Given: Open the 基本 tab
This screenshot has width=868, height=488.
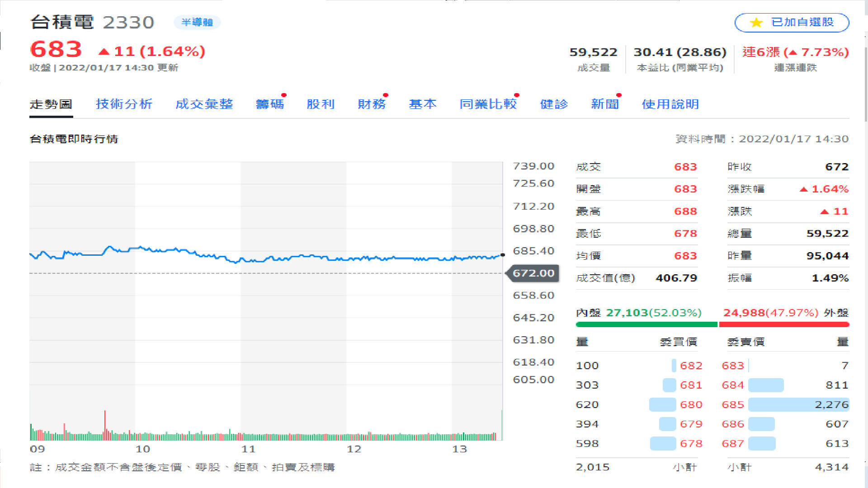Looking at the screenshot, I should pyautogui.click(x=423, y=104).
